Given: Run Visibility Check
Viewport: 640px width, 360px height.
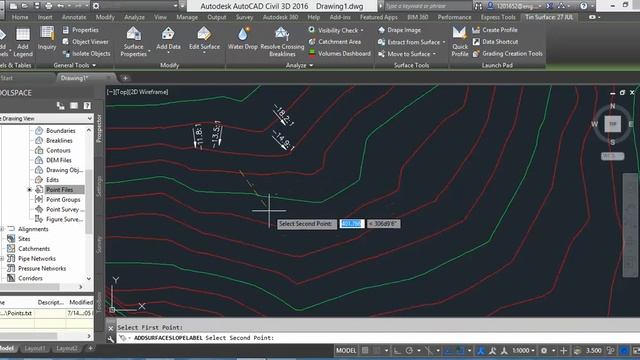Looking at the screenshot, I should (x=333, y=30).
